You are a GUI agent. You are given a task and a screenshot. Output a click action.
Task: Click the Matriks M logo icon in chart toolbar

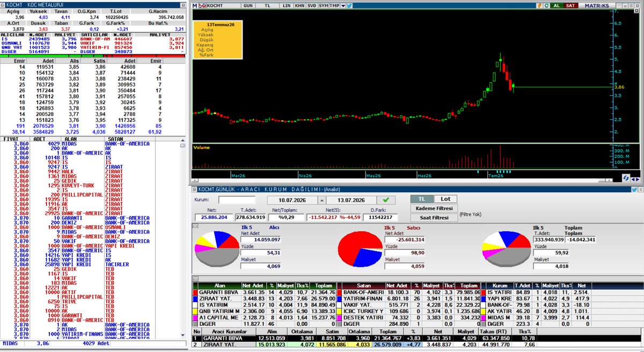click(195, 5)
